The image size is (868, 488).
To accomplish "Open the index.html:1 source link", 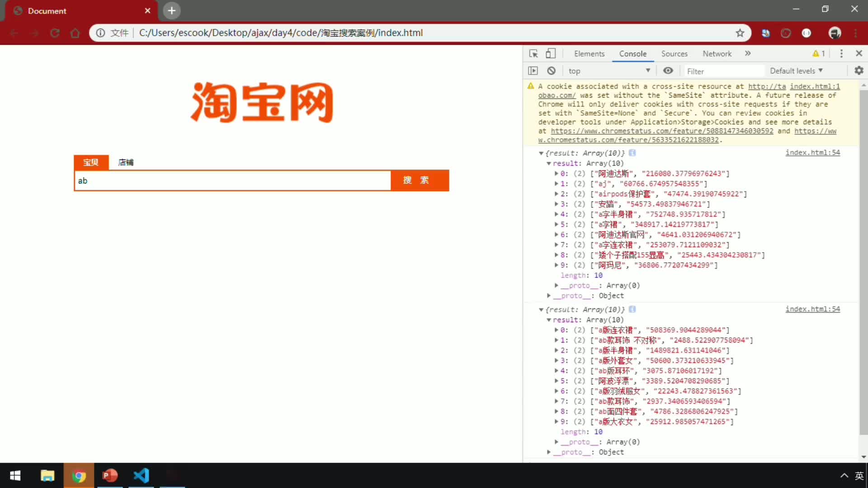I will 815,86.
